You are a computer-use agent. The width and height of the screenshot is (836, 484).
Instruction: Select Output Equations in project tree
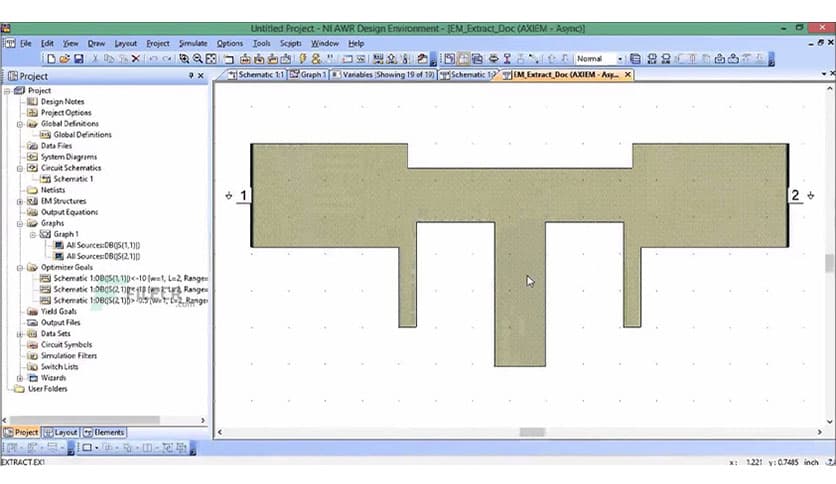pyautogui.click(x=69, y=212)
